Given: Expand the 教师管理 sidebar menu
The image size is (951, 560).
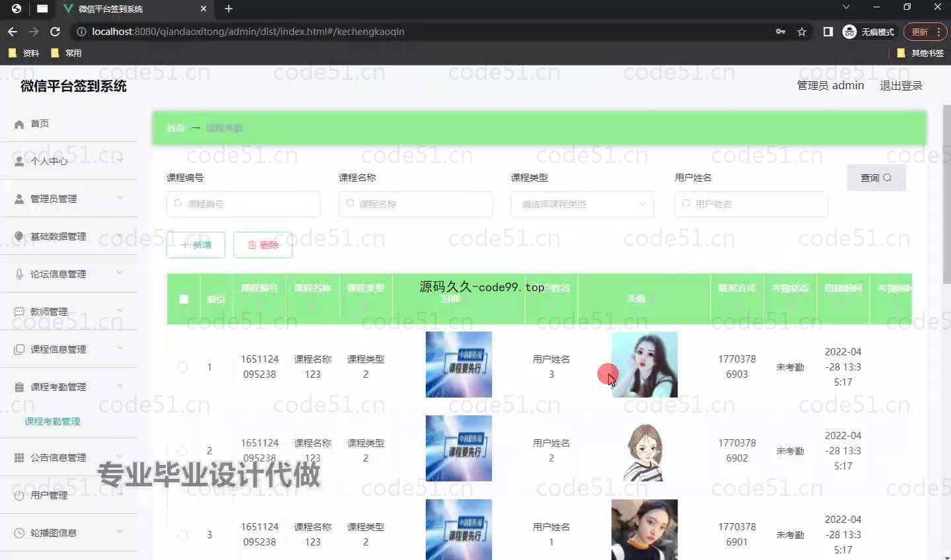Looking at the screenshot, I should pos(120,311).
